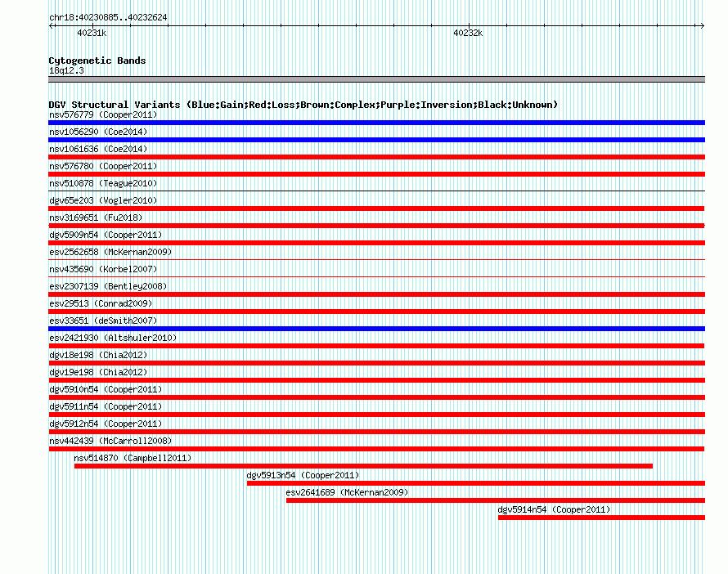This screenshot has width=728, height=574.
Task: Click the red loss bar under nsv576780
Action: point(376,174)
